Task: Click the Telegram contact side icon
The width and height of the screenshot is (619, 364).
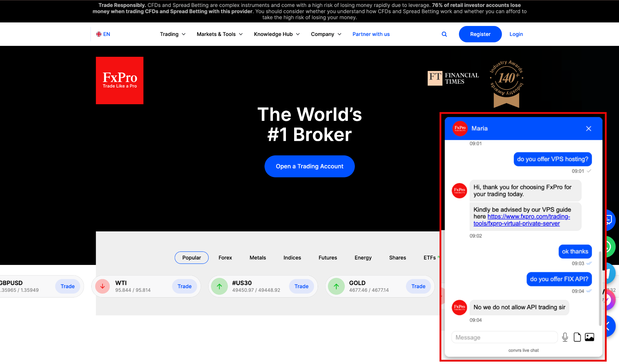Action: pos(611,273)
